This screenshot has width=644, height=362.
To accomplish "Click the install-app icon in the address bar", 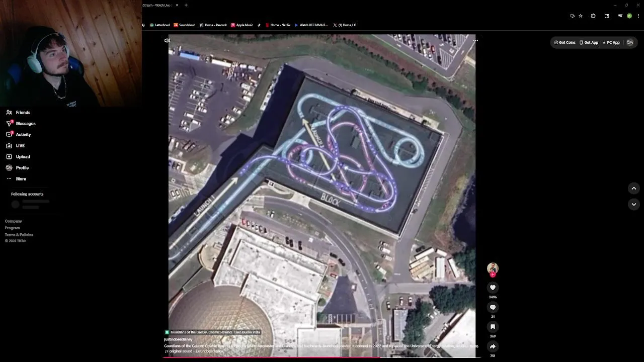I will 572,16.
